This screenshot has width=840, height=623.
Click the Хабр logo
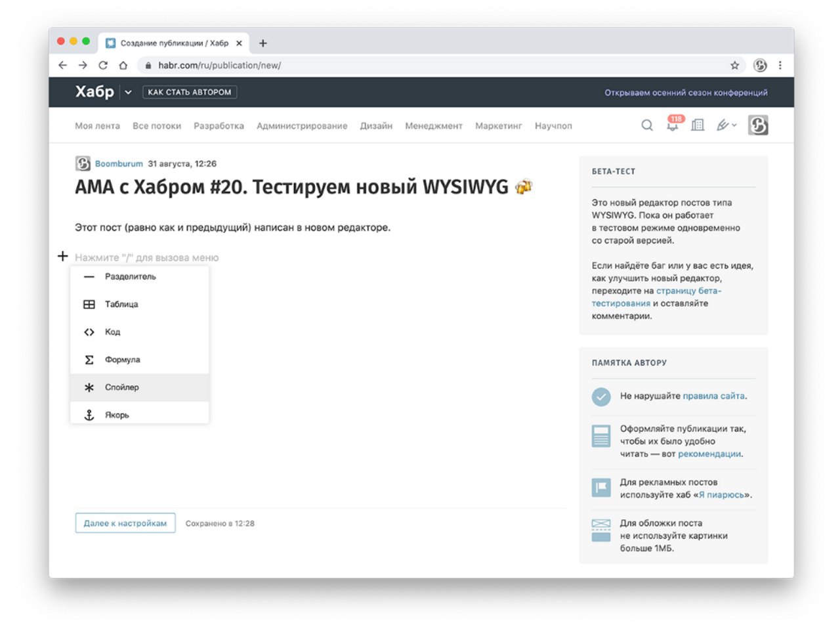94,93
